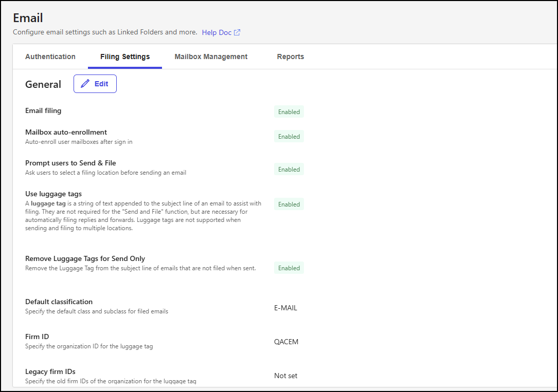The height and width of the screenshot is (392, 558).
Task: Click the Enabled badge for Mailbox auto-enrollment
Action: (289, 136)
